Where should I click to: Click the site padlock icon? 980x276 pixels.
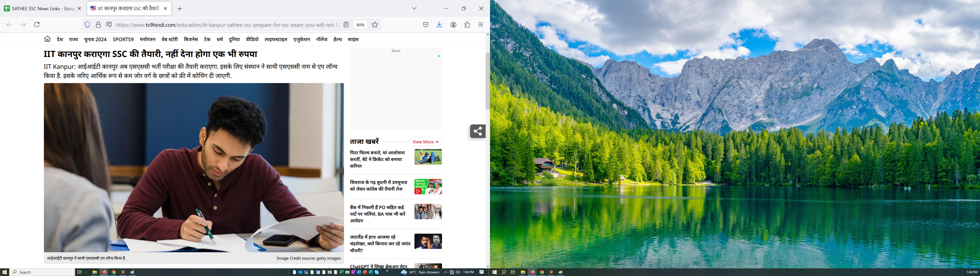98,25
